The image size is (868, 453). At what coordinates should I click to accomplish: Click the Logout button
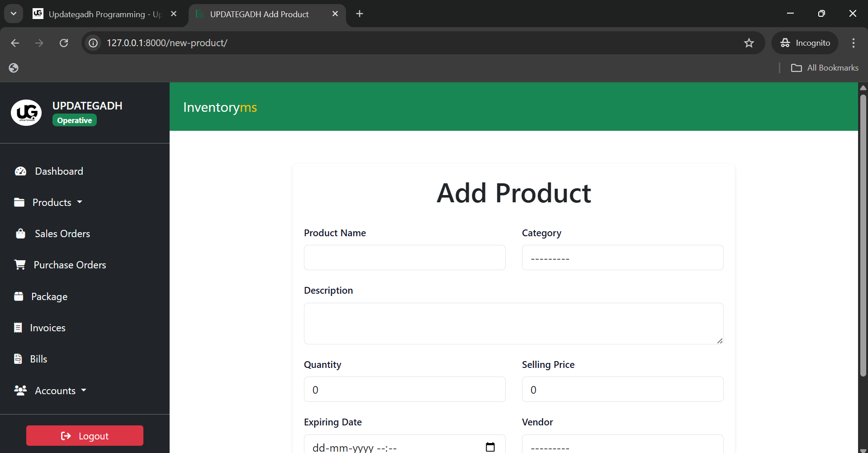85,436
